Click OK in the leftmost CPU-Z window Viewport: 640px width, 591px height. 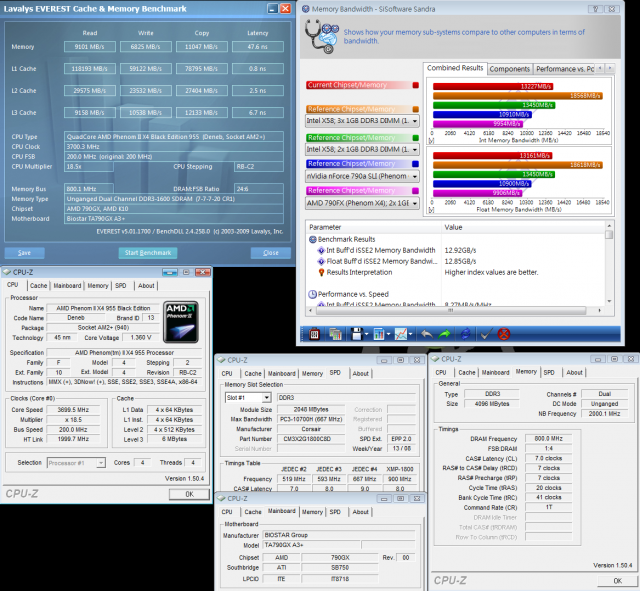(189, 494)
